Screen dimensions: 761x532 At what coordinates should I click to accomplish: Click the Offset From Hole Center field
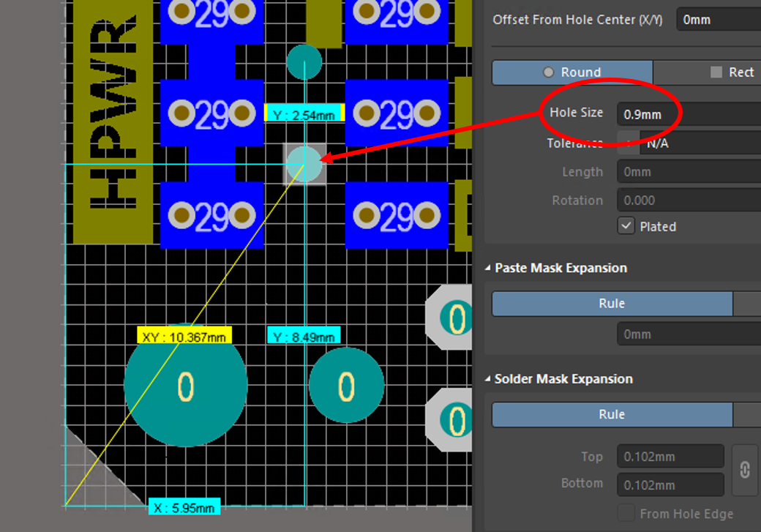click(719, 20)
